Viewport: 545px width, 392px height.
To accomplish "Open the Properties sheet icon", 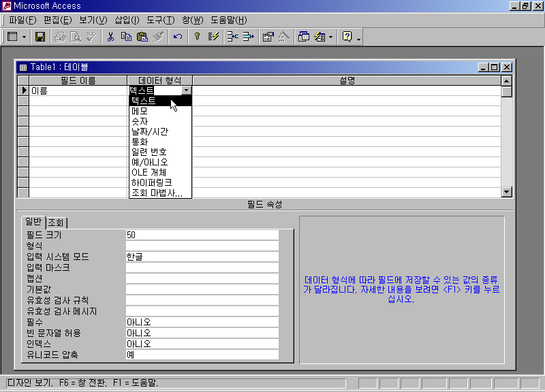I will (x=268, y=37).
